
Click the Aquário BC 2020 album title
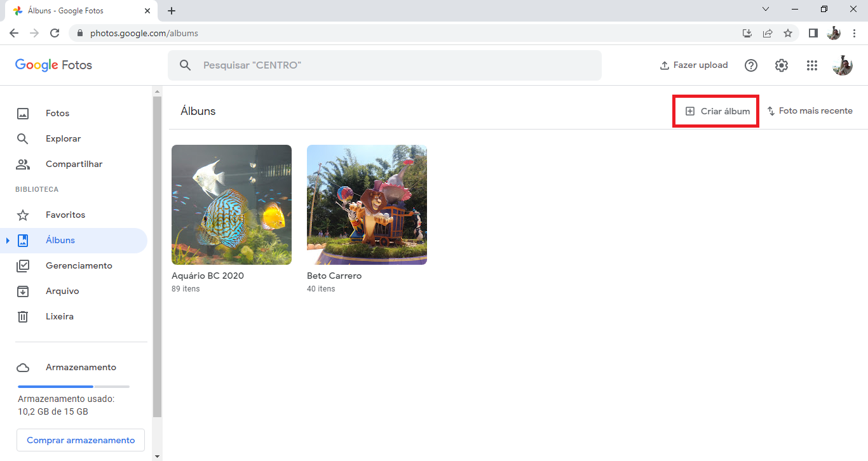[x=208, y=276]
